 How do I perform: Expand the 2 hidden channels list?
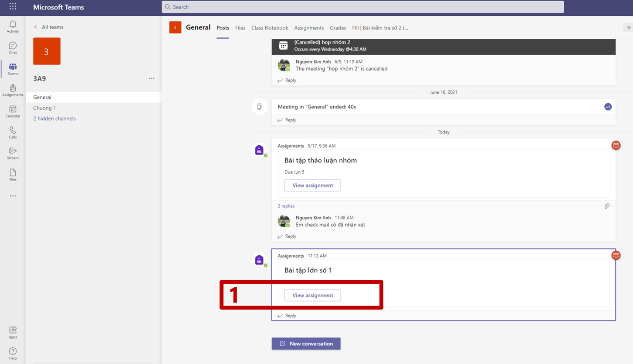click(x=54, y=118)
